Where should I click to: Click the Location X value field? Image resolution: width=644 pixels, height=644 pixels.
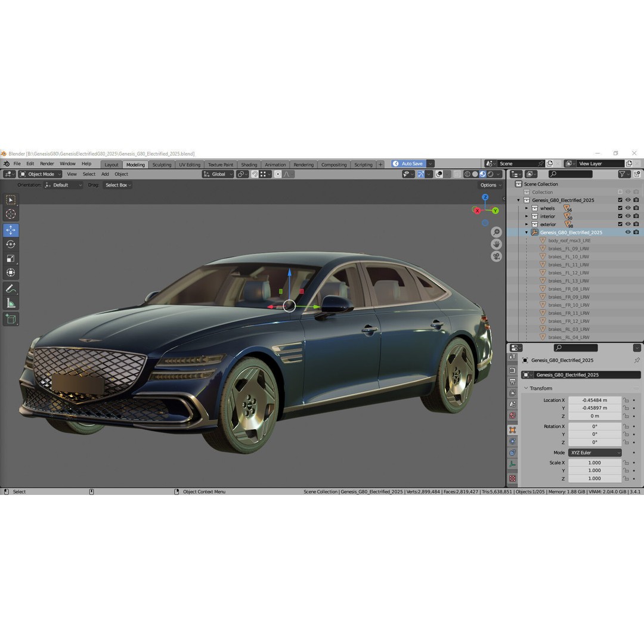pyautogui.click(x=595, y=400)
